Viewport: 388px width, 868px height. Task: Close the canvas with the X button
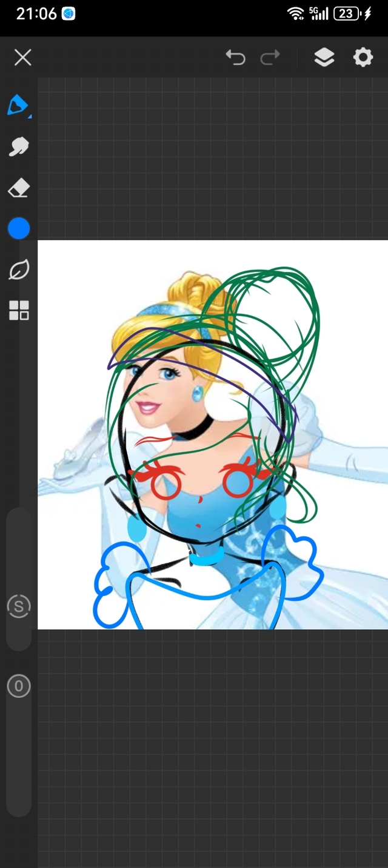pos(23,58)
